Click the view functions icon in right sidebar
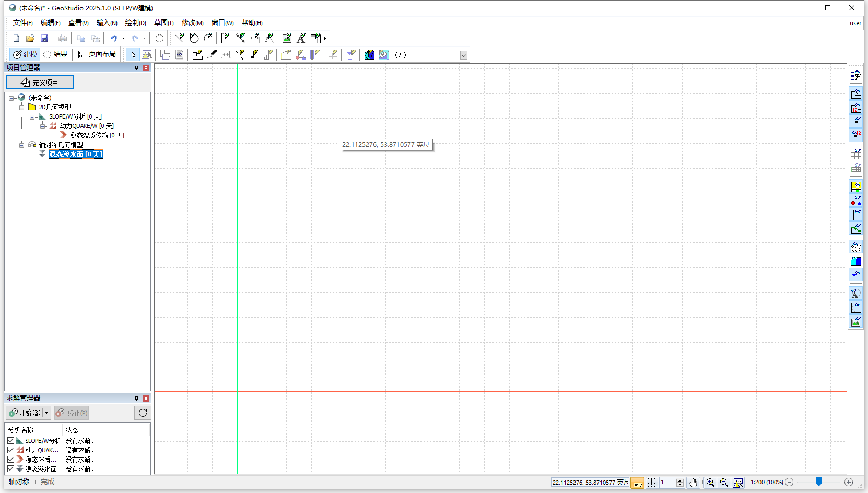Image resolution: width=868 pixels, height=493 pixels. coord(855,76)
